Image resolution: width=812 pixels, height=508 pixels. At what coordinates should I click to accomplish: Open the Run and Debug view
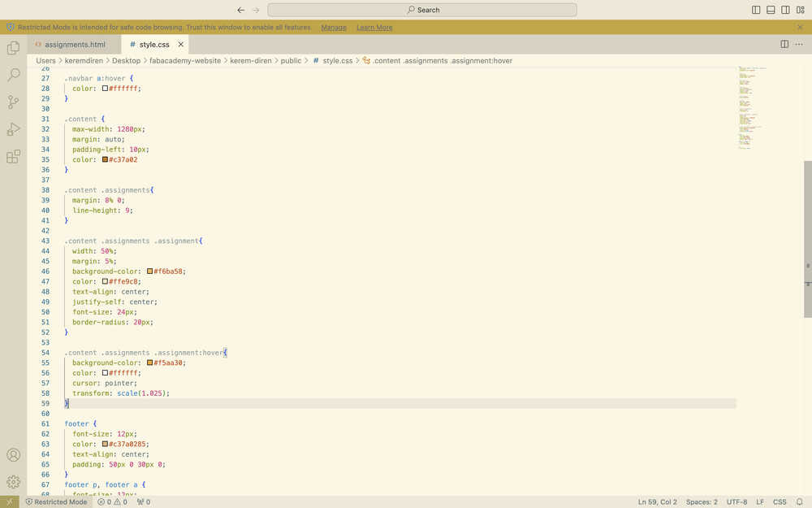(14, 129)
